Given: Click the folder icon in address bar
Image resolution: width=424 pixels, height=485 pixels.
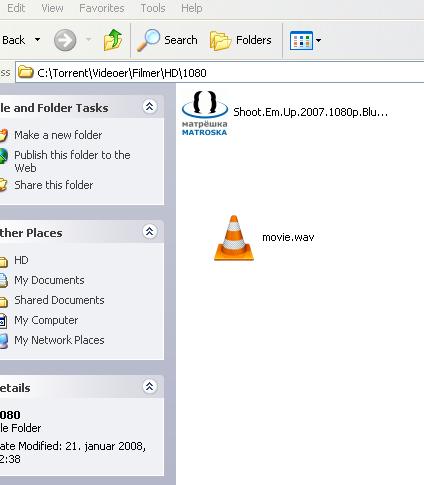Looking at the screenshot, I should coord(26,72).
